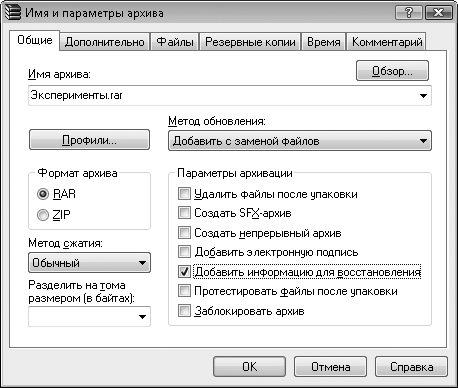Close the archive parameters dialog
This screenshot has height=388, width=458.
pos(439,13)
